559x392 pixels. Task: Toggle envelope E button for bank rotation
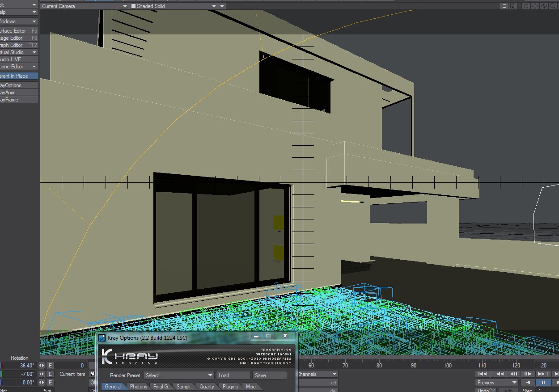click(x=50, y=383)
